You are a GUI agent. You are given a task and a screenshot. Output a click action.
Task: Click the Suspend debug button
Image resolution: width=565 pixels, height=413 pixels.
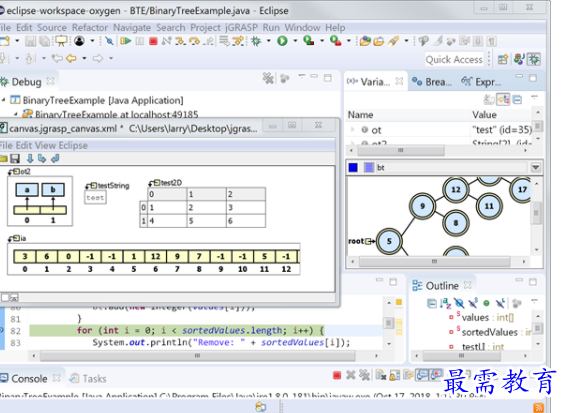[140, 41]
